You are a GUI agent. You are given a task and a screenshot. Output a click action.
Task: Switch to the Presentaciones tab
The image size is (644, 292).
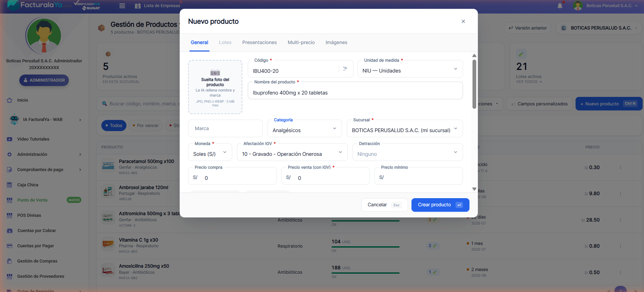click(x=260, y=42)
